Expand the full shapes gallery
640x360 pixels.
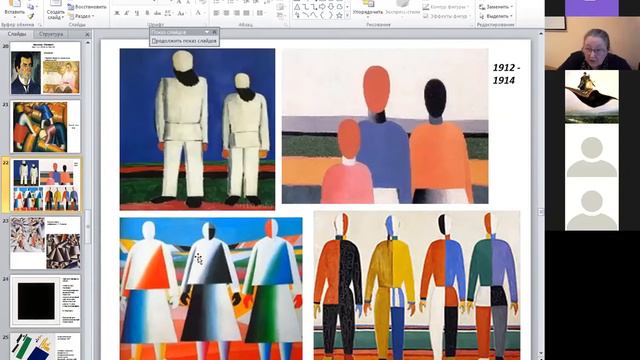coord(347,16)
